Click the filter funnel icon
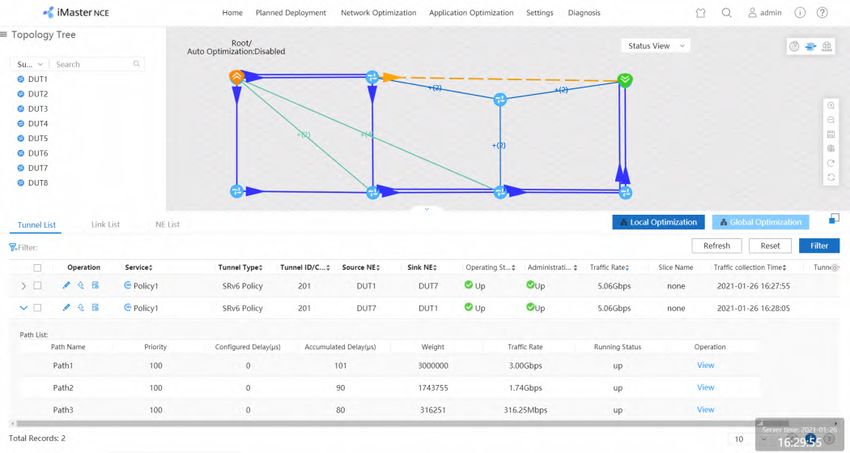The width and height of the screenshot is (850, 453). click(x=12, y=247)
